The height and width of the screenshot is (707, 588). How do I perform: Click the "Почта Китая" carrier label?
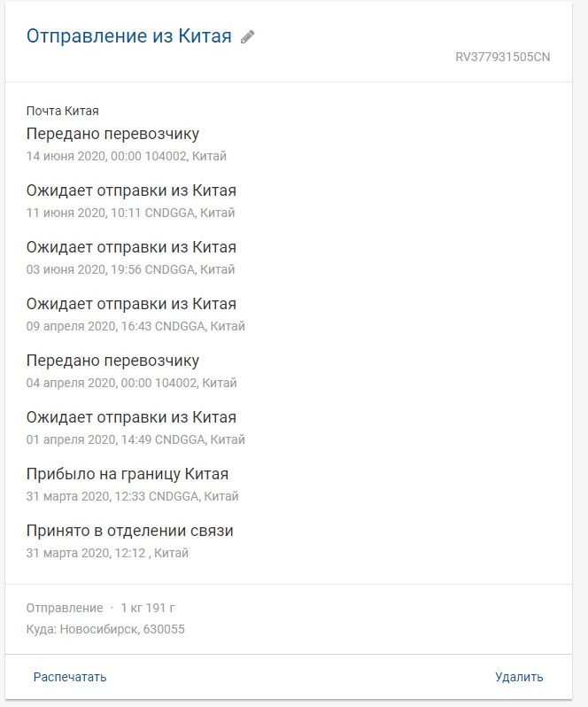[x=62, y=111]
